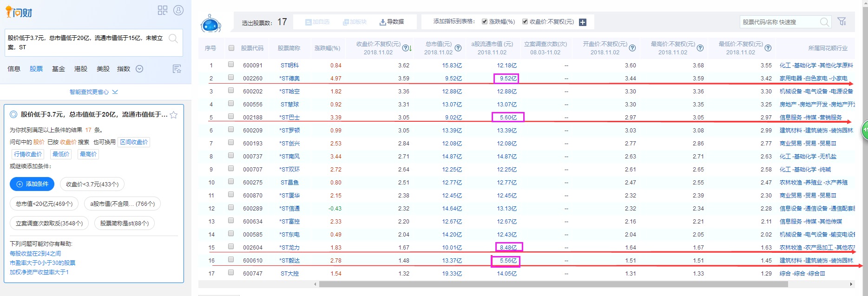The image size is (868, 296).
Task: Click the 所属同花顺行业 column header
Action: click(x=828, y=48)
